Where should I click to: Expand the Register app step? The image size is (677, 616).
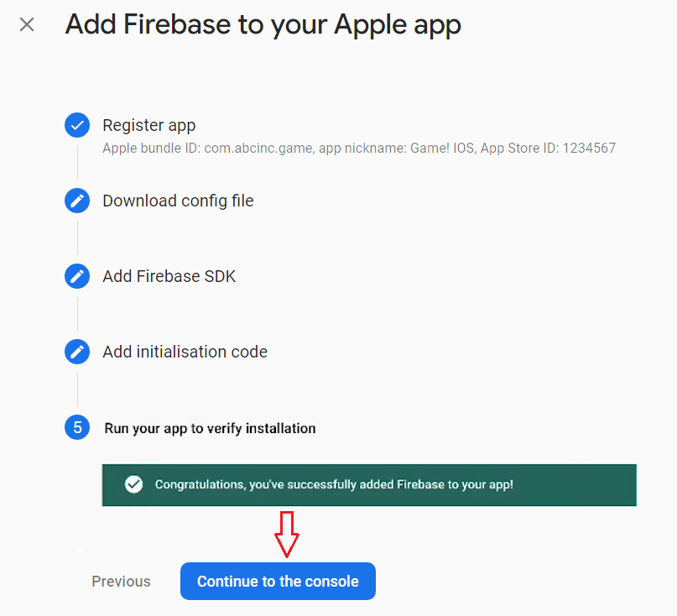[148, 126]
